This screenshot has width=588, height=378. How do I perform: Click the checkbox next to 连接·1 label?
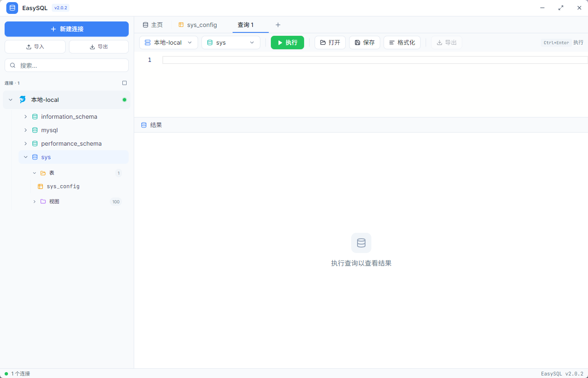point(124,83)
